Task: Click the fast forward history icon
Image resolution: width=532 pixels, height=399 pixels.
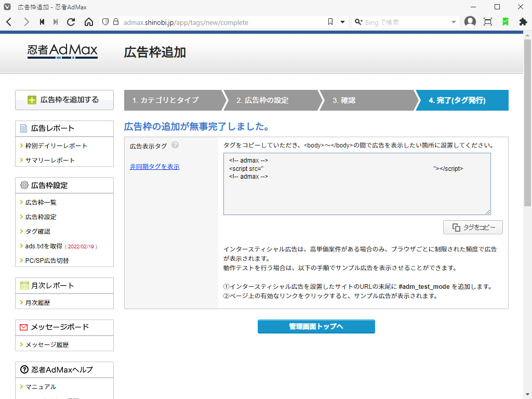Action: click(56, 22)
